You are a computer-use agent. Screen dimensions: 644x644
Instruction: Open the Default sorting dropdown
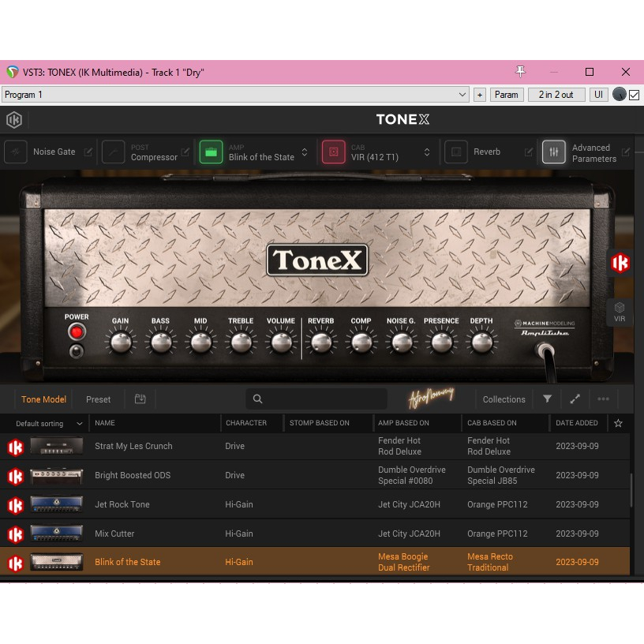click(48, 424)
